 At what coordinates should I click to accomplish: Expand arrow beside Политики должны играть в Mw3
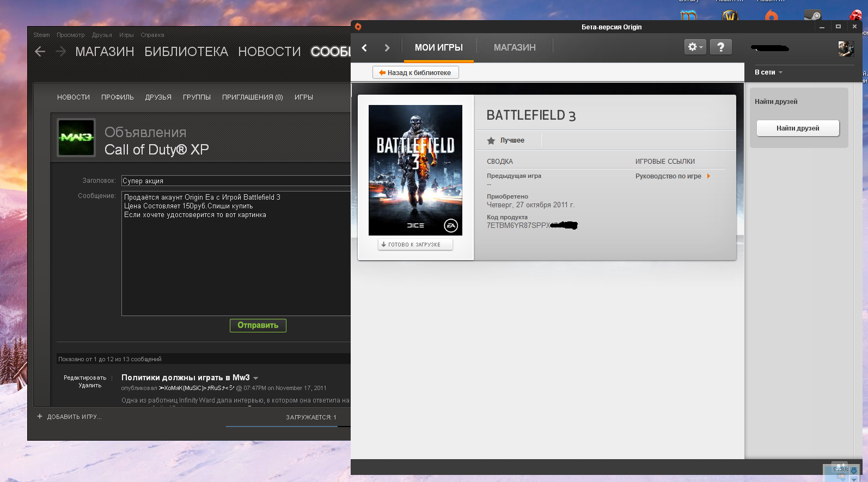pos(256,378)
